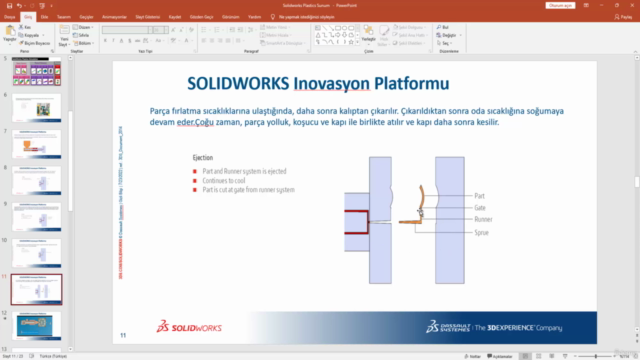Open the font color A button

187,40
